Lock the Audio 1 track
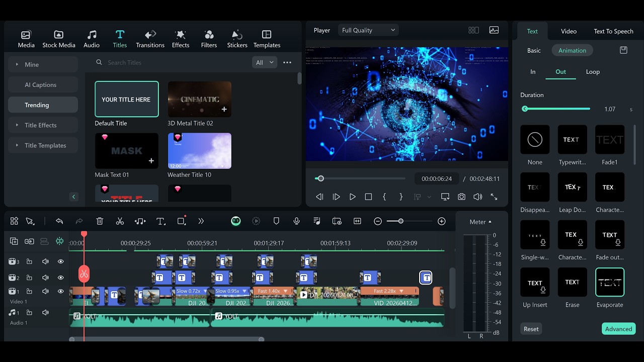The width and height of the screenshot is (644, 362). (x=29, y=313)
